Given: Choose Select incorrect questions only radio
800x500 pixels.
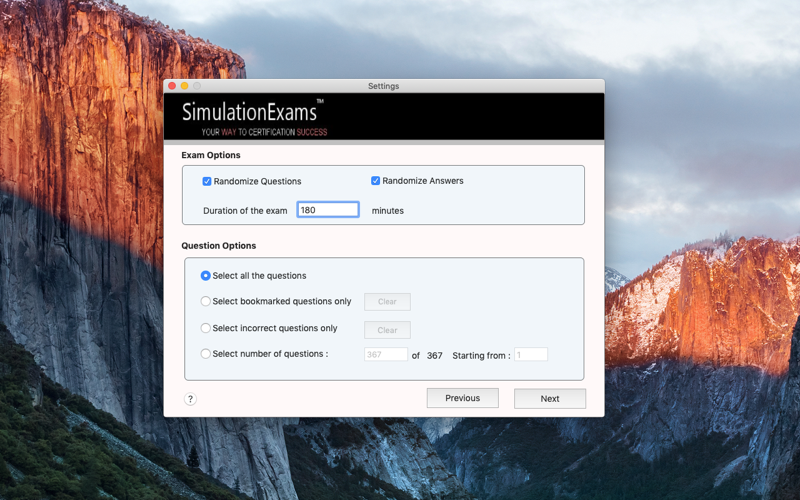Looking at the screenshot, I should click(x=206, y=328).
